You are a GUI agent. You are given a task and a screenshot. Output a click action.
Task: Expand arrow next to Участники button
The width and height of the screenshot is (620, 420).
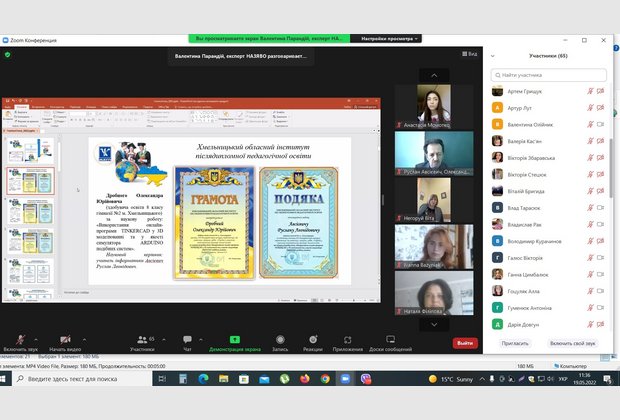tap(164, 339)
